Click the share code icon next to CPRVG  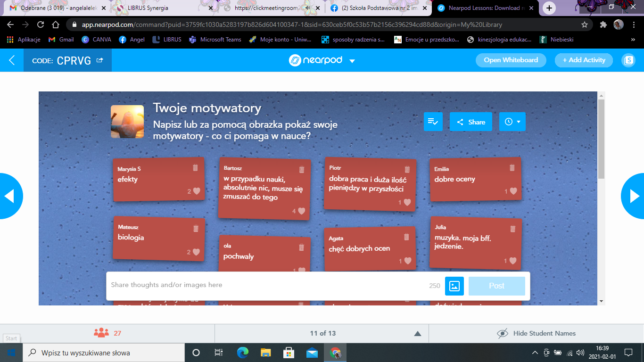(99, 60)
